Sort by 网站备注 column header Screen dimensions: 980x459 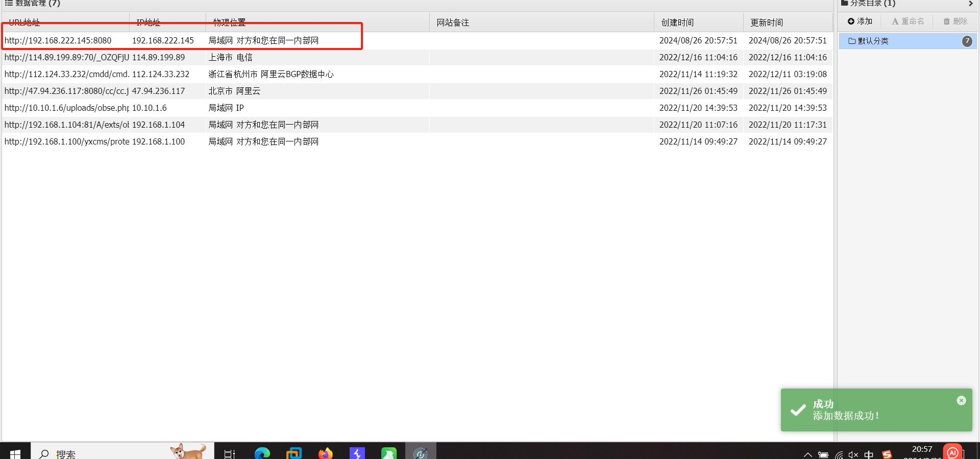coord(542,22)
